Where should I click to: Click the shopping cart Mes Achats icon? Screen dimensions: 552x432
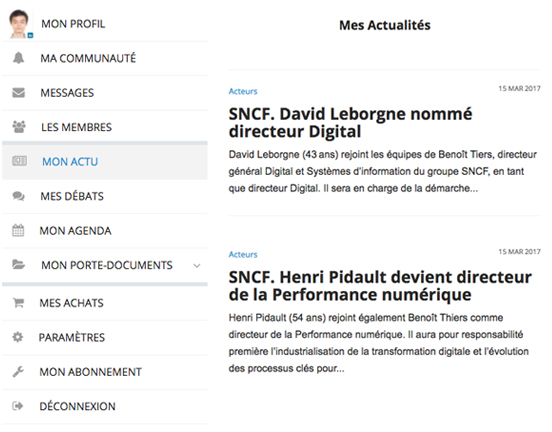(x=18, y=302)
